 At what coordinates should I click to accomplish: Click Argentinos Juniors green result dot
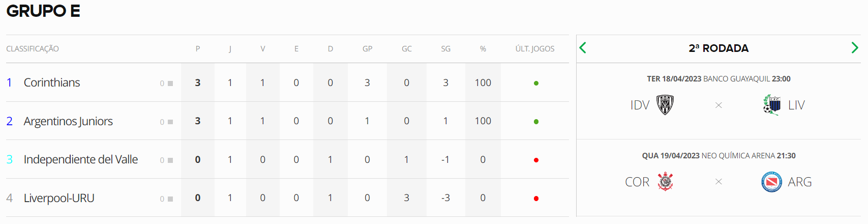tap(536, 122)
